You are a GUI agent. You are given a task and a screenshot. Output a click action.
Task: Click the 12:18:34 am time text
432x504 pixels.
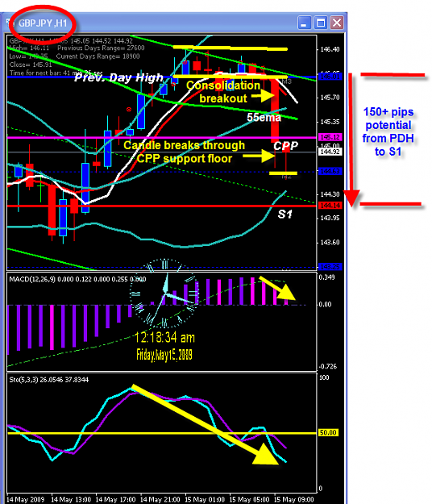click(164, 338)
